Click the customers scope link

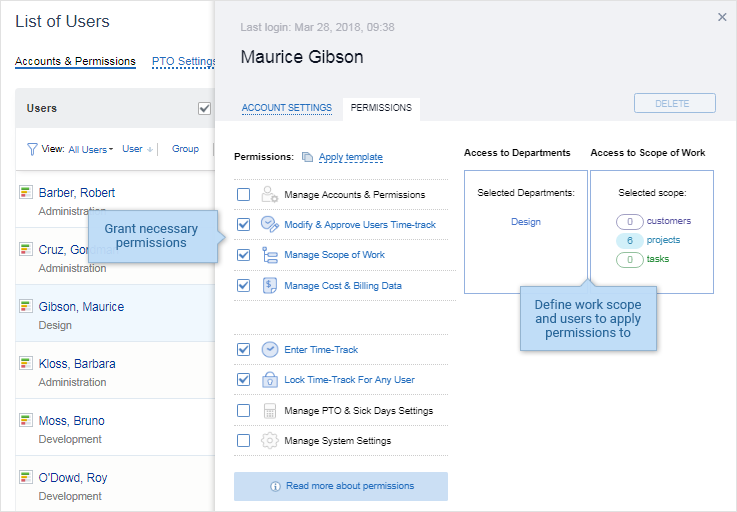(669, 221)
